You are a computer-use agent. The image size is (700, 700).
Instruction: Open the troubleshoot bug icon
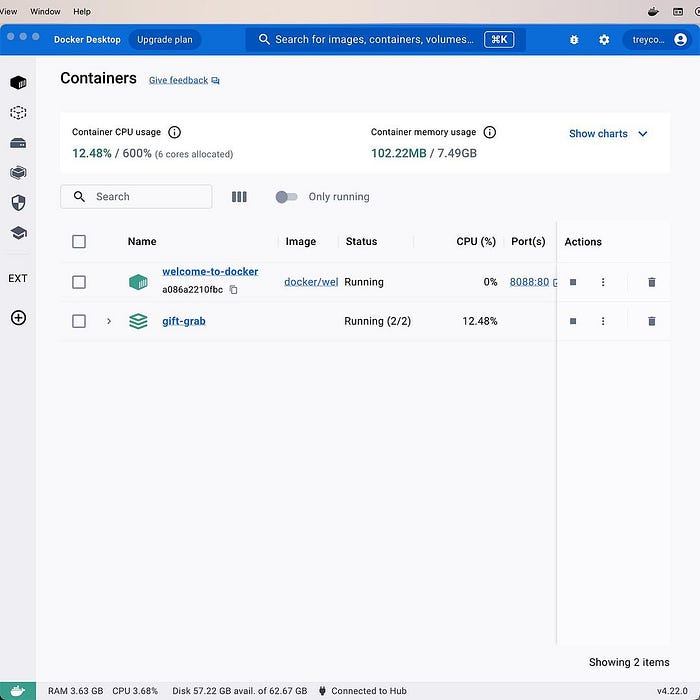point(574,40)
